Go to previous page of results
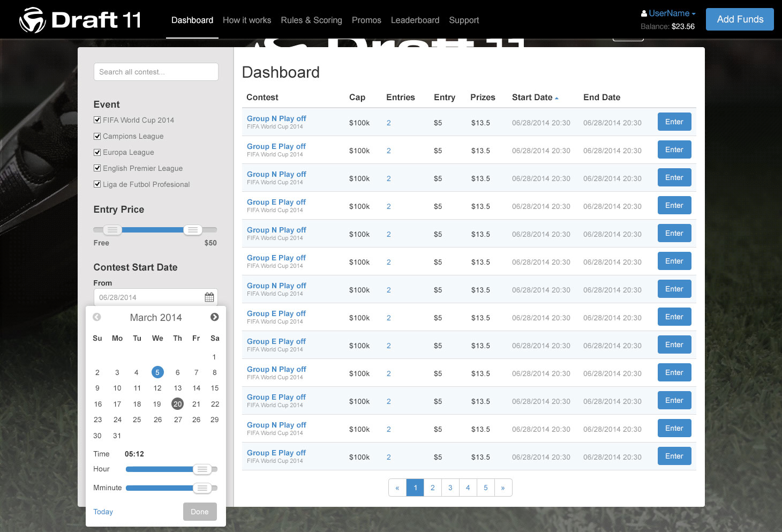 point(397,488)
